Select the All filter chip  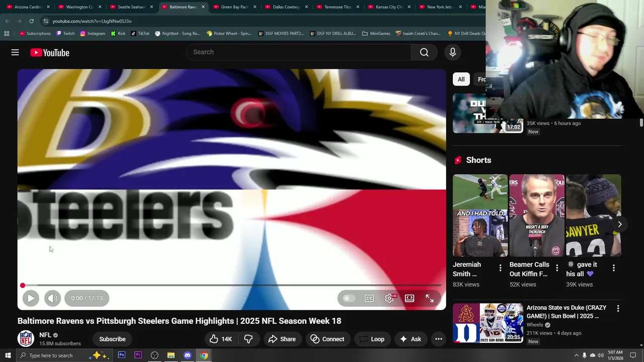click(x=461, y=79)
